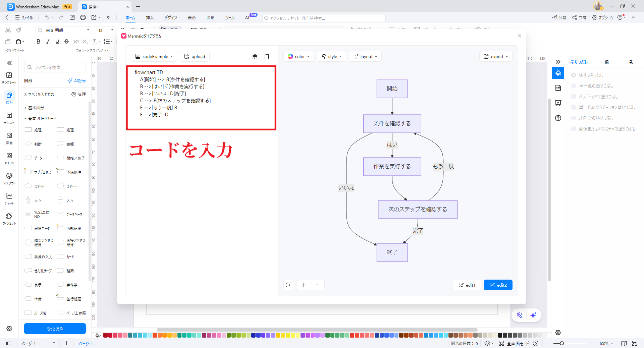Pick the red swatch in color palette
Image resolution: width=644 pixels, height=348 pixels.
110,335
